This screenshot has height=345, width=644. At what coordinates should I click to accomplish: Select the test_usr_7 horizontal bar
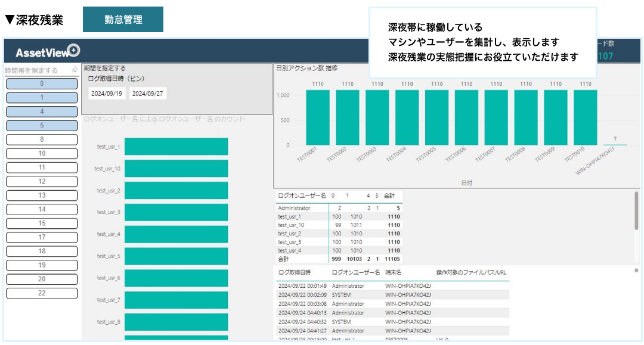pyautogui.click(x=176, y=300)
